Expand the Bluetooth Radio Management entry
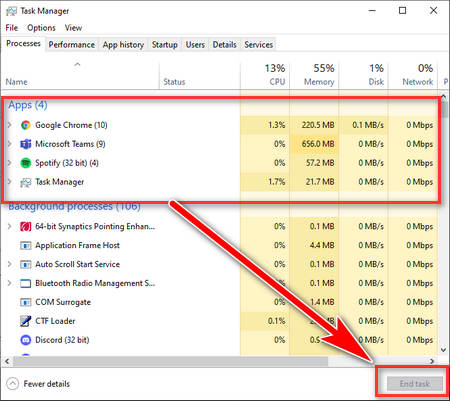 tap(10, 283)
